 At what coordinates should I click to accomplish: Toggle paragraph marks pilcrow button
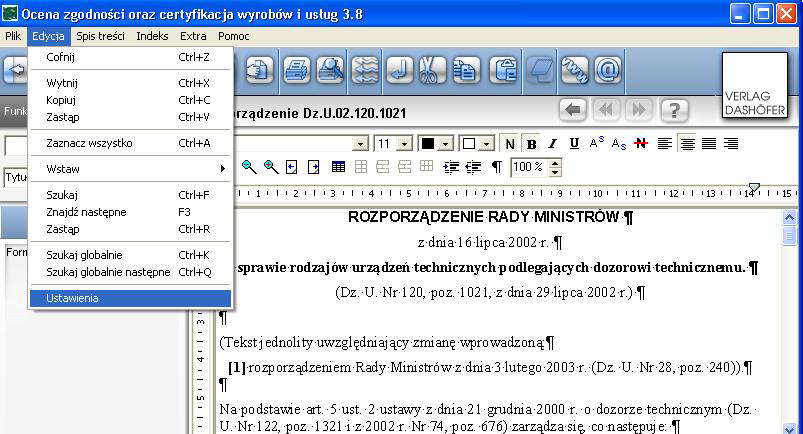(497, 167)
